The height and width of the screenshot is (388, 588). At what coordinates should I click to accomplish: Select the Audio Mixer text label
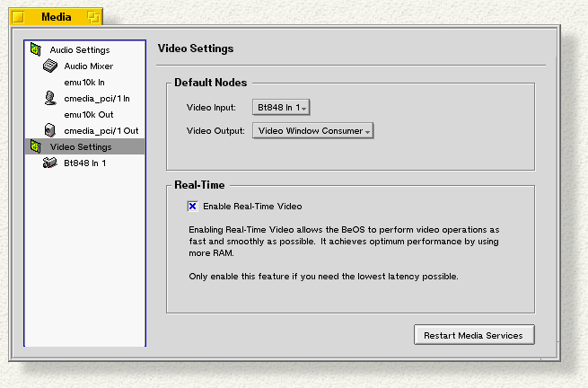coord(88,66)
